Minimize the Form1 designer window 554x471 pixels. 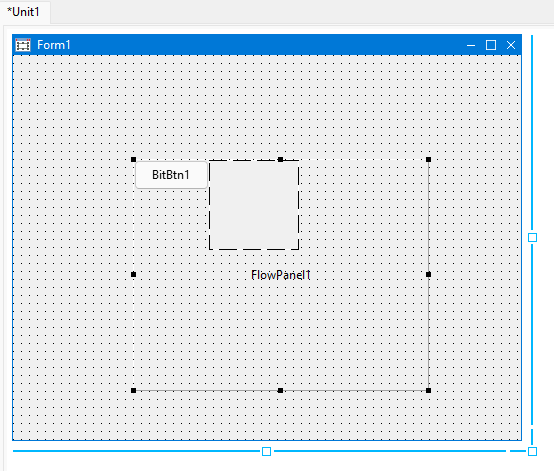coord(471,45)
